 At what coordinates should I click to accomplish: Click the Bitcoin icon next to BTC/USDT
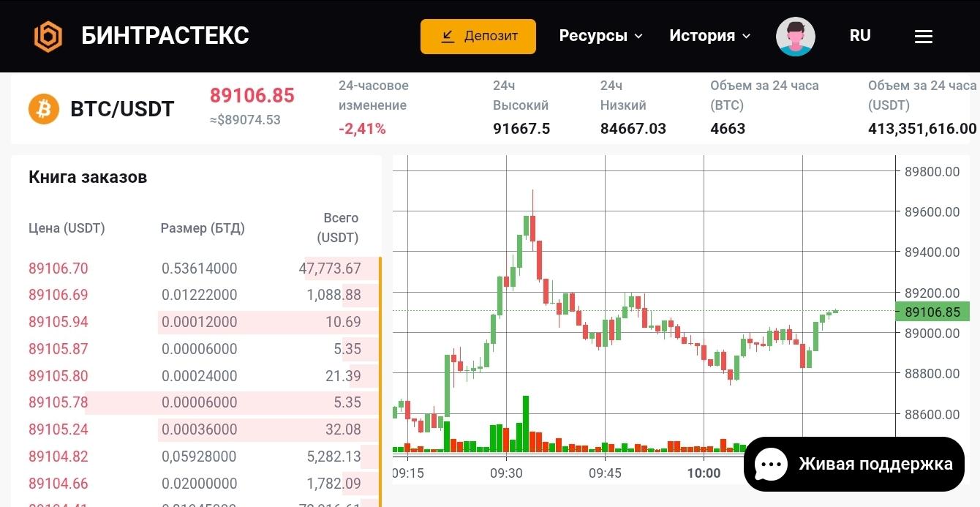coord(44,108)
